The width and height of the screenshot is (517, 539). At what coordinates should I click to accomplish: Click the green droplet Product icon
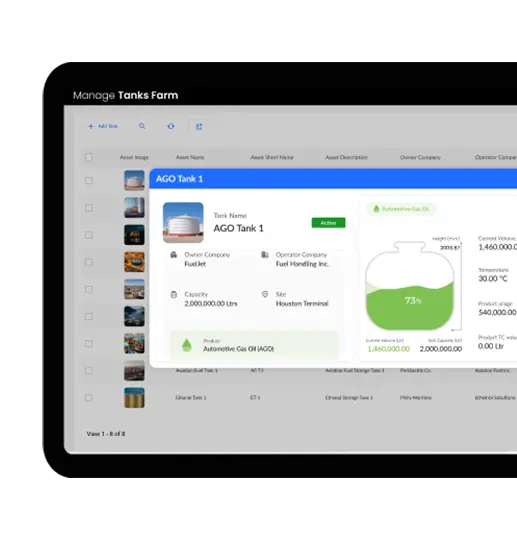coord(187,345)
